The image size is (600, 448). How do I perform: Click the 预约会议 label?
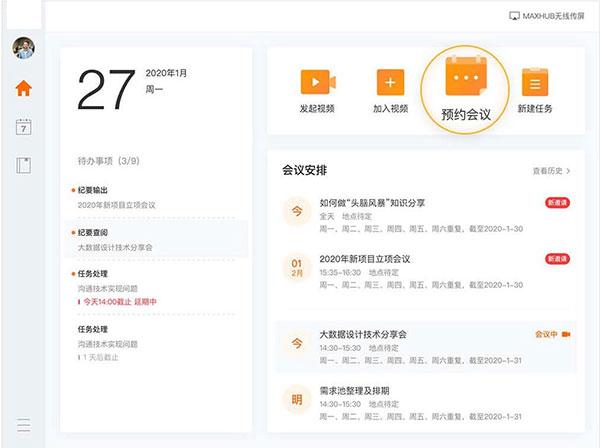466,114
